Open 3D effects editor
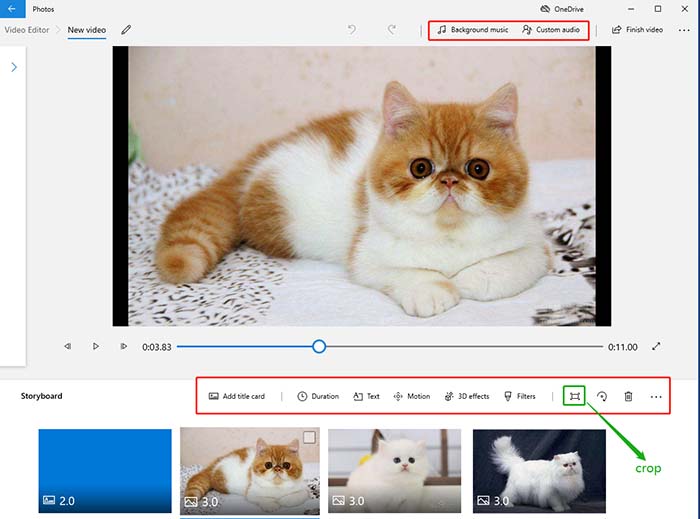This screenshot has height=519, width=700. tap(467, 396)
